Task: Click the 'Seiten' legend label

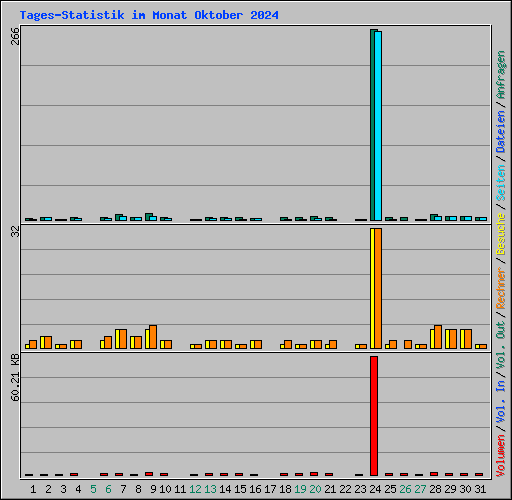Action: pos(500,183)
